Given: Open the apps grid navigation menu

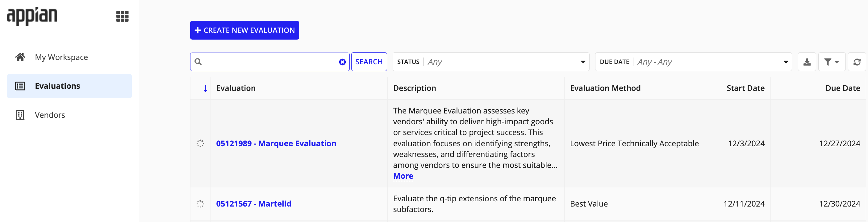Looking at the screenshot, I should [122, 16].
